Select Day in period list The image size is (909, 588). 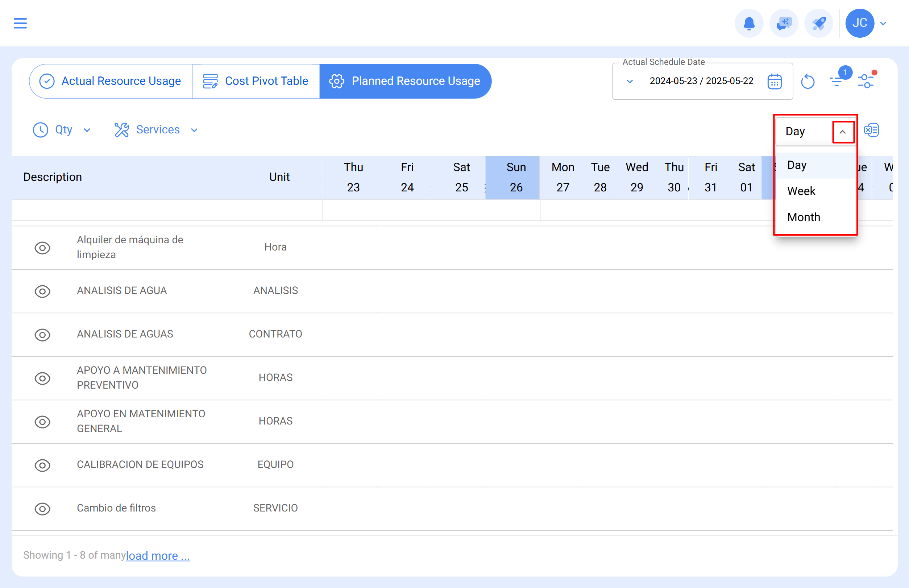click(815, 165)
